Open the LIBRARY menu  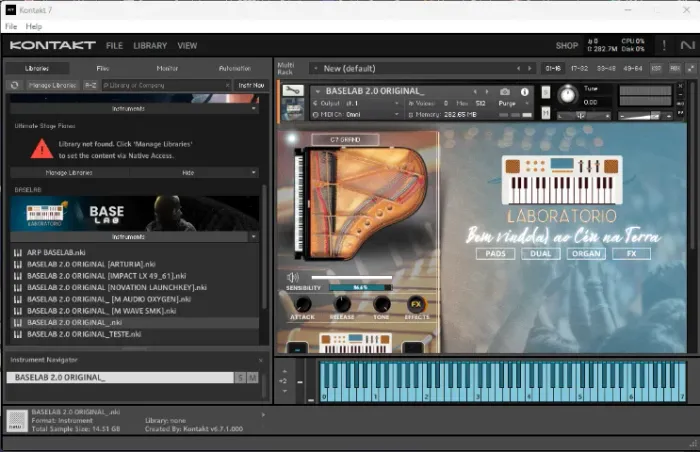coord(150,46)
